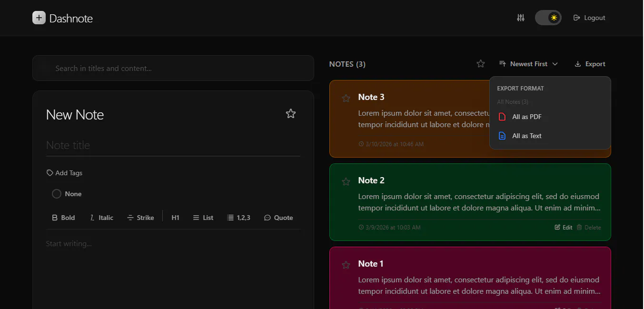Delete Note 2
Screen dimensions: 644x309
coord(588,228)
